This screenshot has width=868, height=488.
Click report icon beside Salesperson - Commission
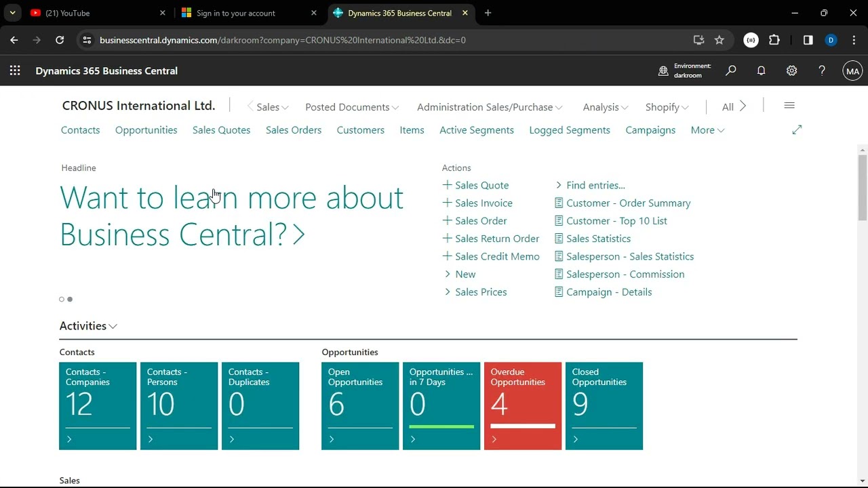(559, 274)
